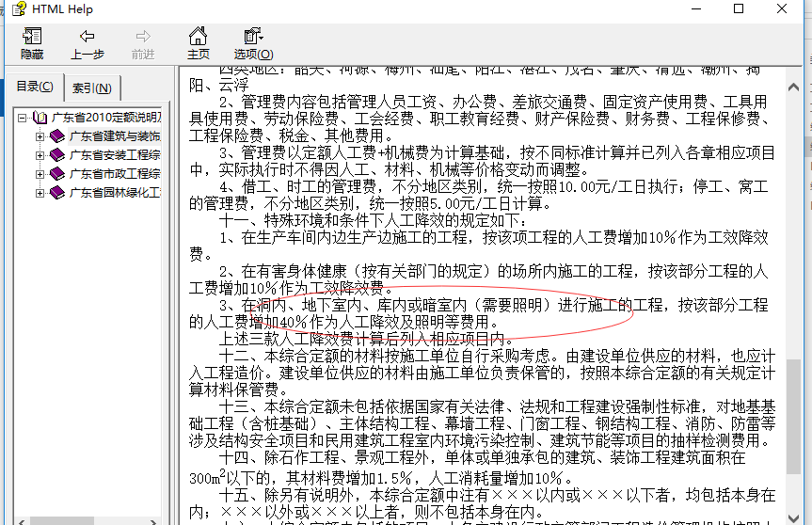Open the 选项(O) options menu
812x525 pixels.
pyautogui.click(x=253, y=43)
